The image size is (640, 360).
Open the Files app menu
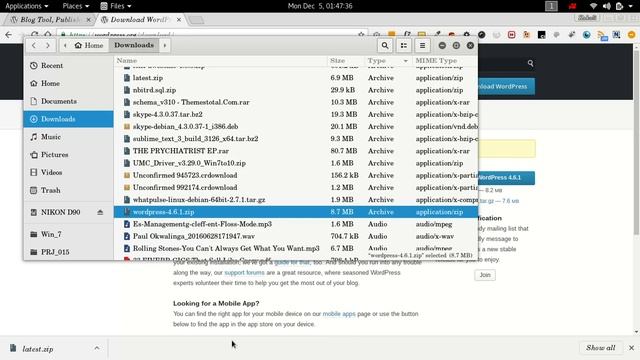(x=116, y=6)
